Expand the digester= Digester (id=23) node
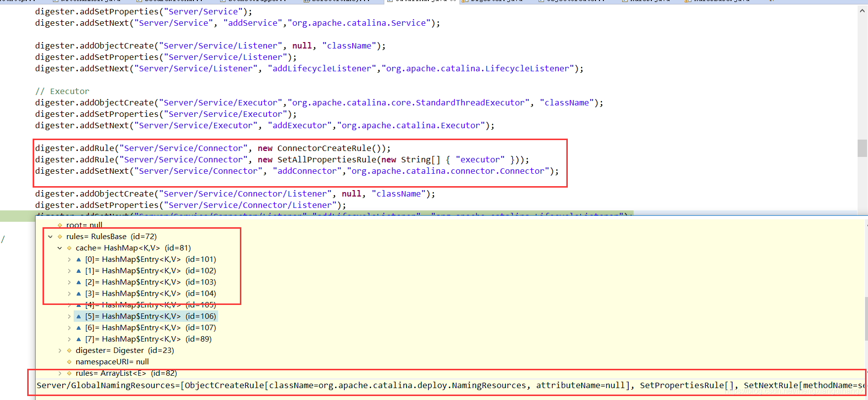This screenshot has height=400, width=868. tap(60, 350)
